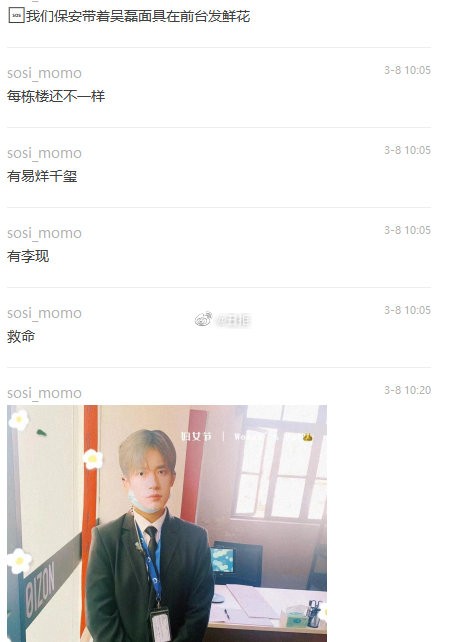The image size is (449, 642).
Task: Open sosi_momo username above 救命
Action: 44,313
